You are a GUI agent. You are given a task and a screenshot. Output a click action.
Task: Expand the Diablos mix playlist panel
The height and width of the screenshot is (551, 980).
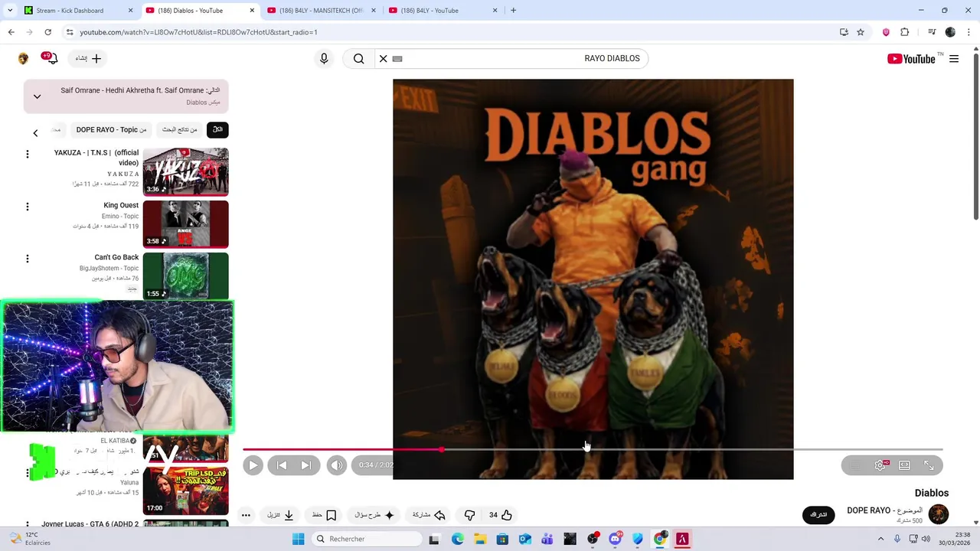coord(37,96)
